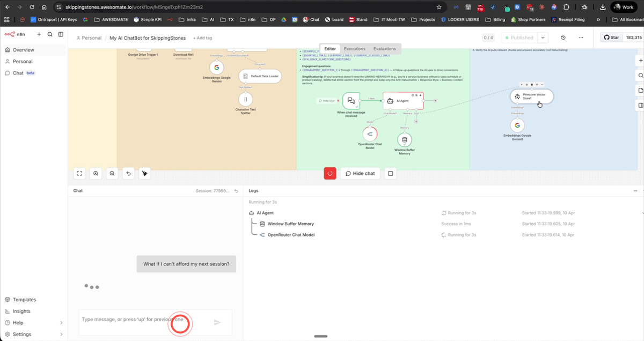Select the OpenRouter Chat Model node

(370, 134)
